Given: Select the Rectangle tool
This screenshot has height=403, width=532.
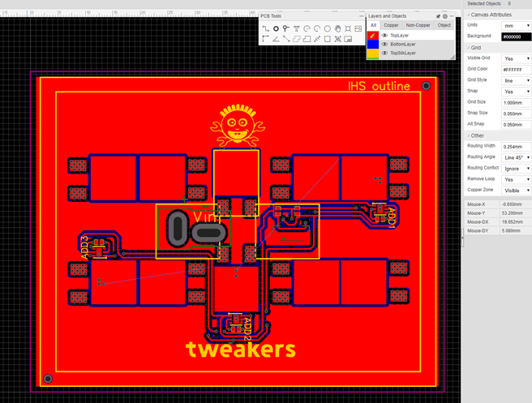Looking at the screenshot, I should pyautogui.click(x=328, y=39).
